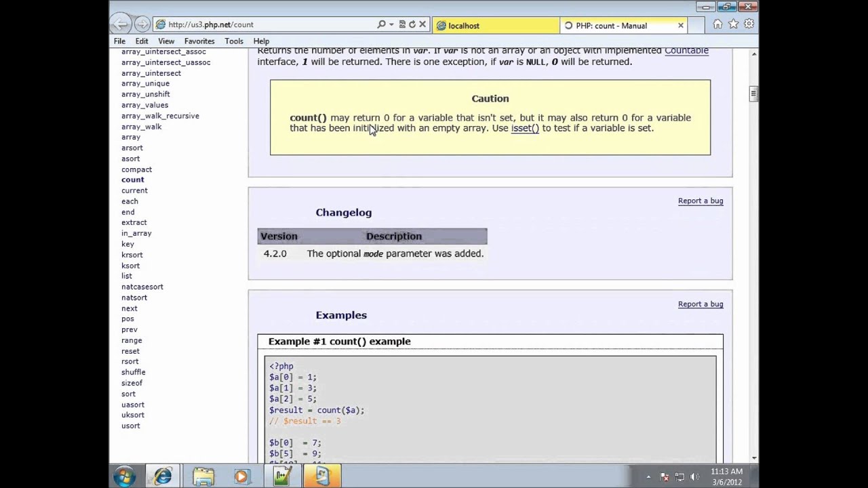Open array_walk_recursive in sidebar
This screenshot has width=868, height=488.
[160, 116]
